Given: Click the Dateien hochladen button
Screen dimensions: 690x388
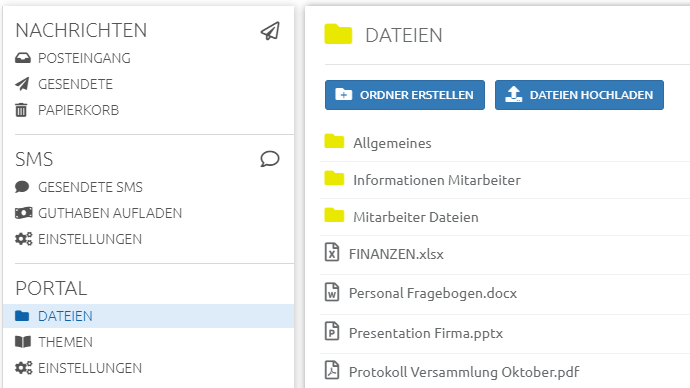Looking at the screenshot, I should point(579,95).
